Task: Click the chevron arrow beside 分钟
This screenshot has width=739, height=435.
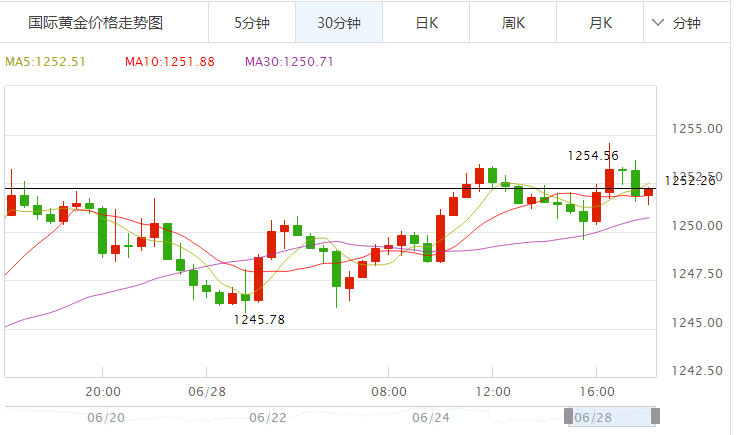Action: (x=658, y=22)
